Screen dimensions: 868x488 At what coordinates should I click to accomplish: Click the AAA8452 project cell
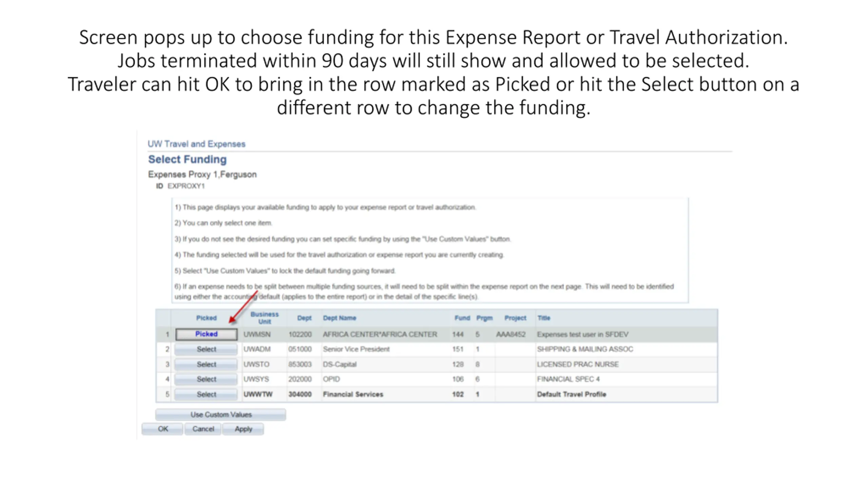click(x=511, y=334)
